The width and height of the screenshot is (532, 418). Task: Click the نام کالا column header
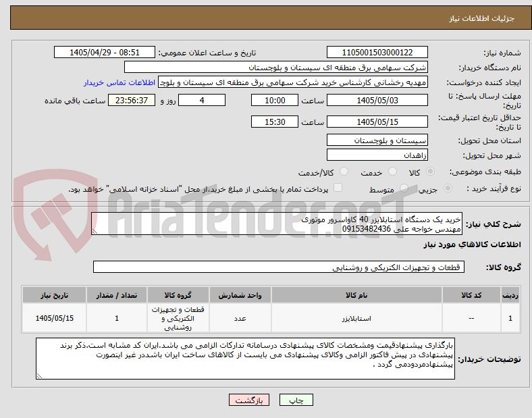356,295
